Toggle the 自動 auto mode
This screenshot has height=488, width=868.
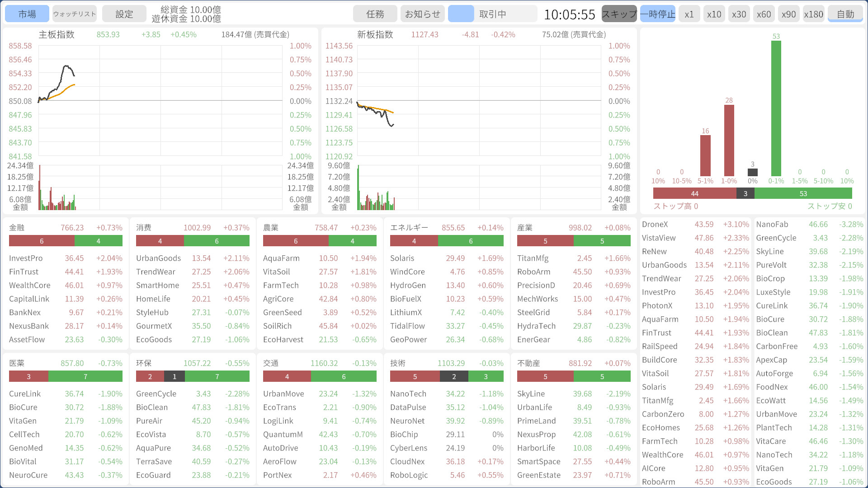[845, 14]
